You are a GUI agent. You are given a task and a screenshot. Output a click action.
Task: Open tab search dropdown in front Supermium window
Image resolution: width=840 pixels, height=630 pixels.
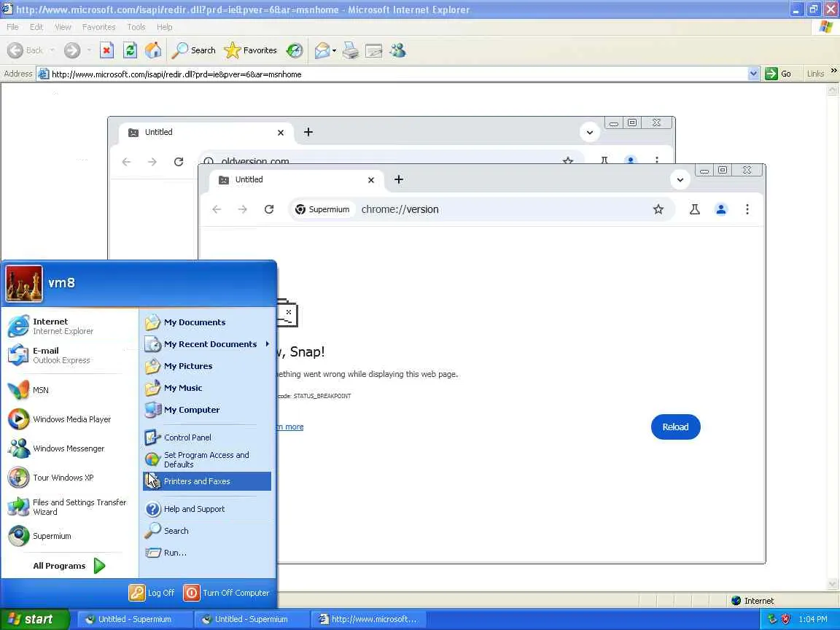point(680,179)
